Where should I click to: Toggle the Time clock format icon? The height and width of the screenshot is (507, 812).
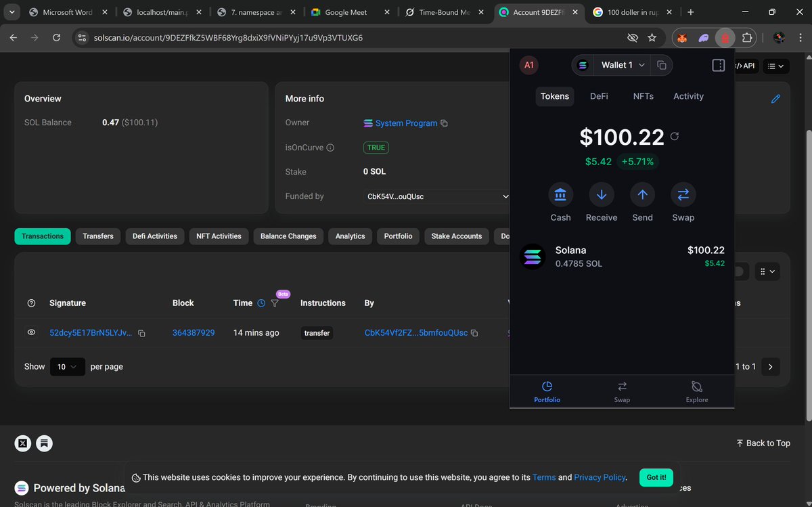[x=261, y=303]
